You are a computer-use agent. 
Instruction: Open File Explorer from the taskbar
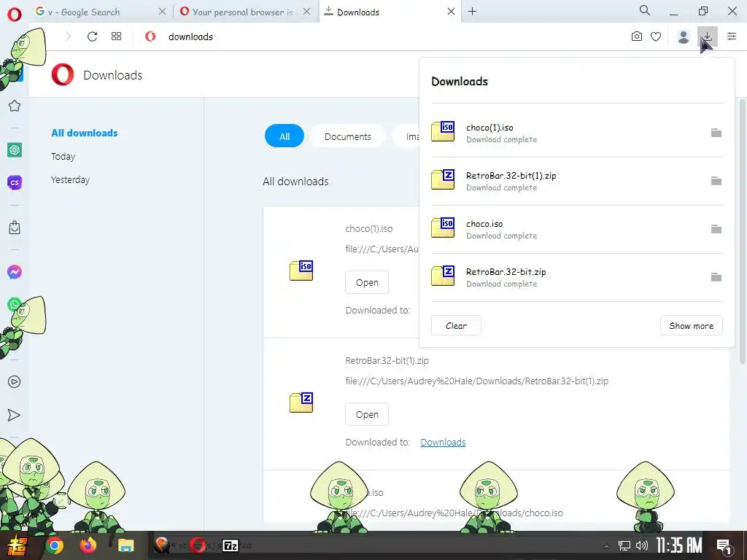[x=125, y=545]
